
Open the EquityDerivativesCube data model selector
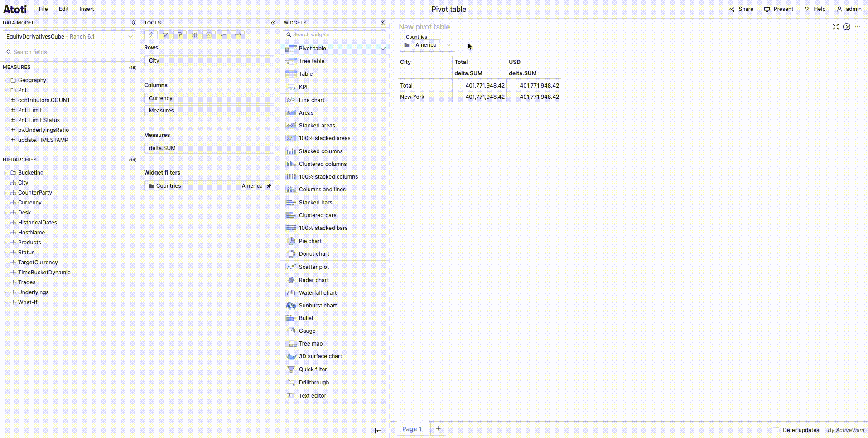click(69, 37)
